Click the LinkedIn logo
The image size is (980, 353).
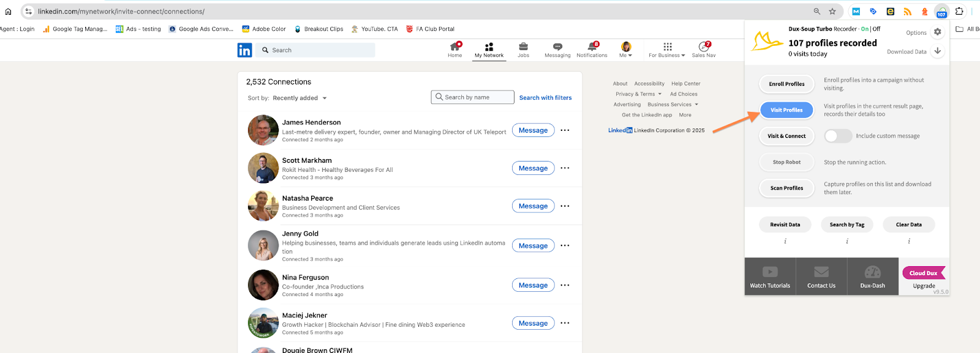pyautogui.click(x=244, y=50)
